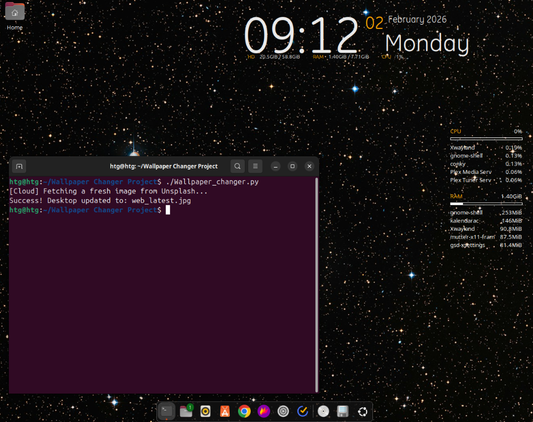Click the ./Wallpaper_changer.py command text
Viewport: 533px width, 422px height.
click(212, 182)
